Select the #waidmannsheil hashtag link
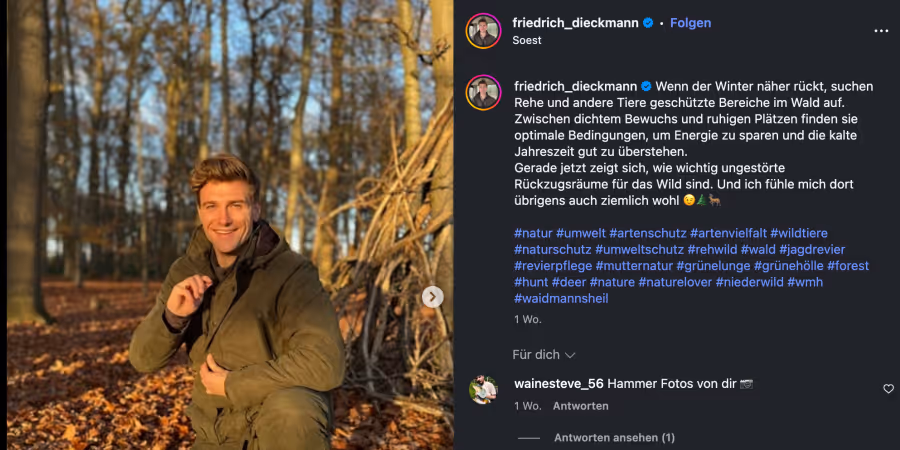 click(x=561, y=298)
